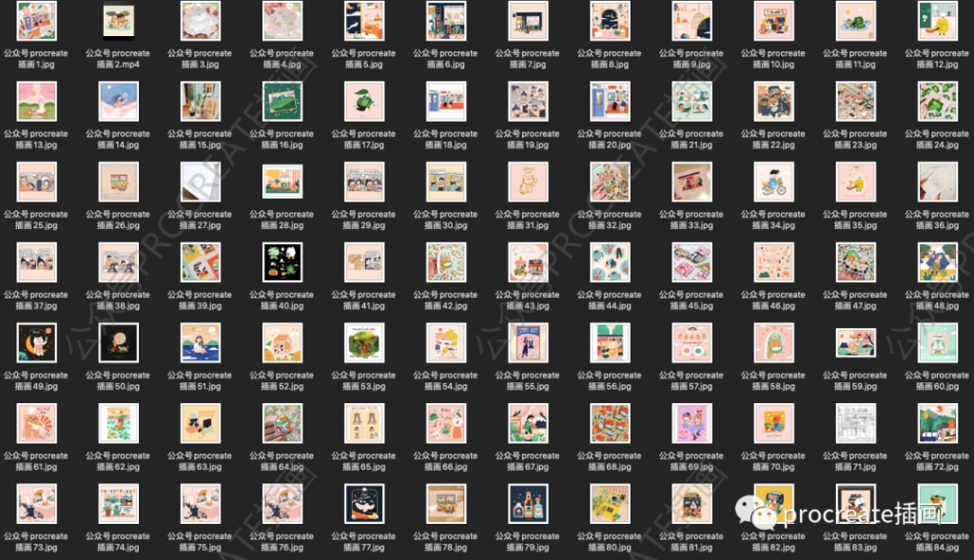Choose the 插画 16.jpg green thumbnail

pos(282,101)
